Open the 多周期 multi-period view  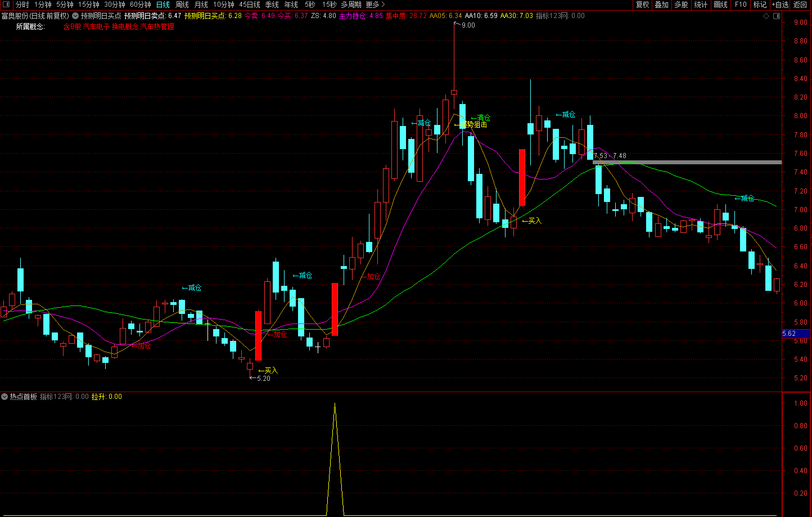coord(351,5)
